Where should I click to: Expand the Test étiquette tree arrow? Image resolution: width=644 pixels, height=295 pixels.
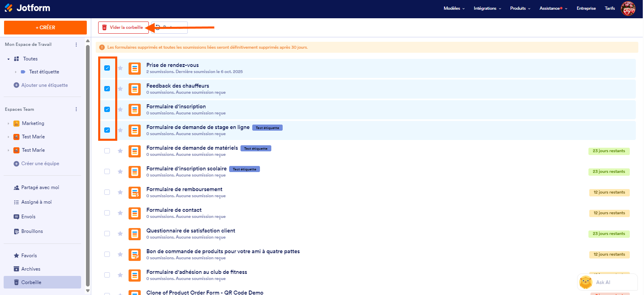coord(16,72)
